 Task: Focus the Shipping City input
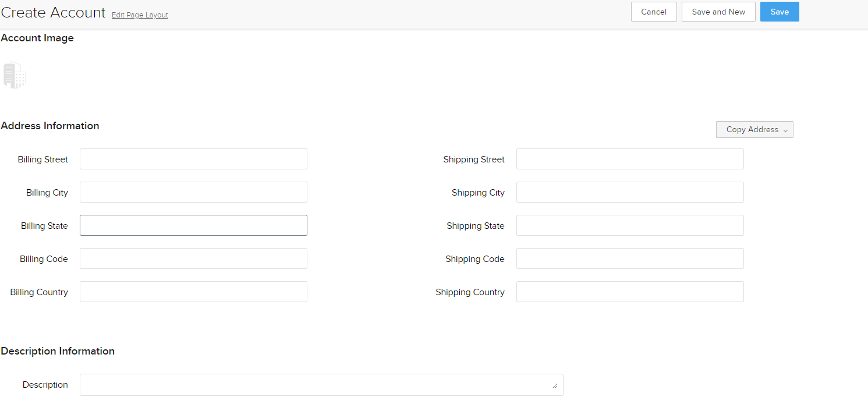click(630, 192)
